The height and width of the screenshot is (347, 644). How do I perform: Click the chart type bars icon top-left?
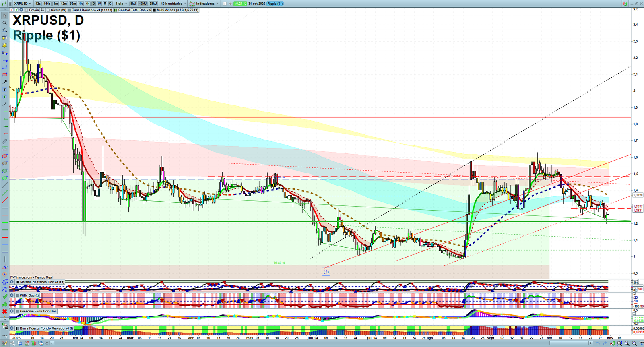pyautogui.click(x=4, y=4)
